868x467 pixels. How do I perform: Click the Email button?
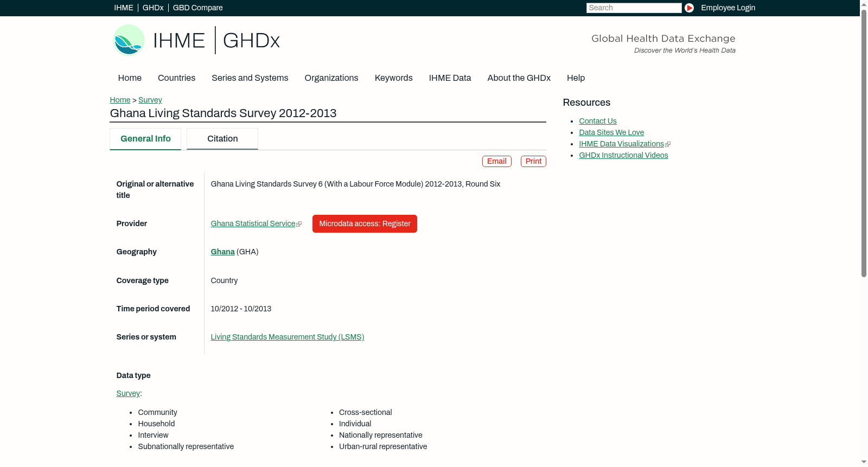(x=497, y=162)
